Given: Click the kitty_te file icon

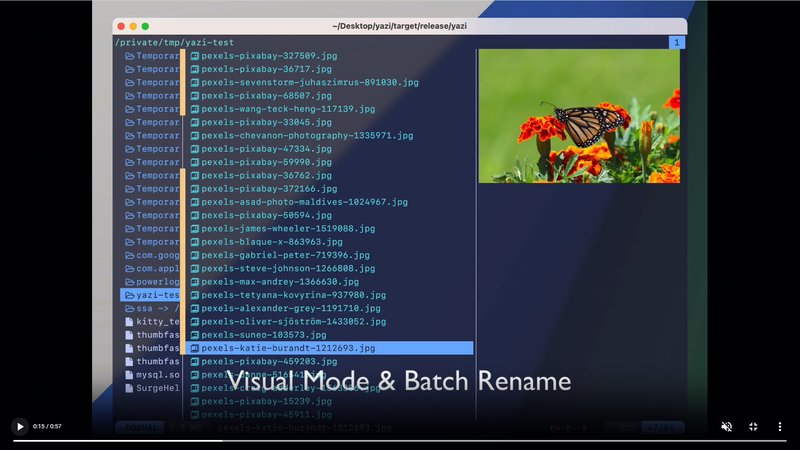Looking at the screenshot, I should 130,322.
